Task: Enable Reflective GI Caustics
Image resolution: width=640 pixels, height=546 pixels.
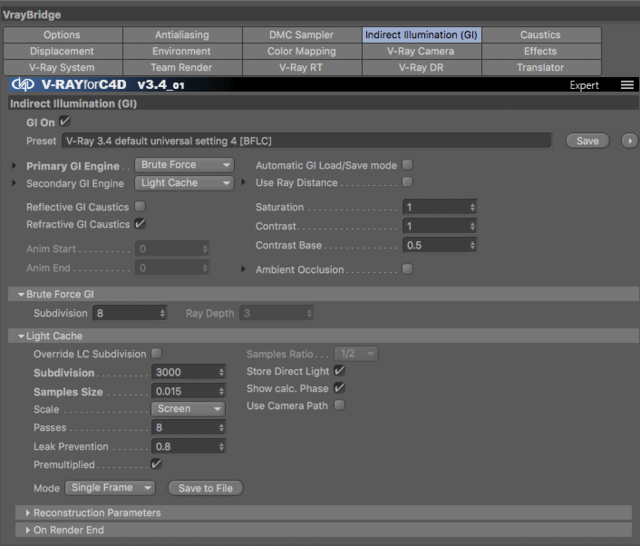Action: 140,206
